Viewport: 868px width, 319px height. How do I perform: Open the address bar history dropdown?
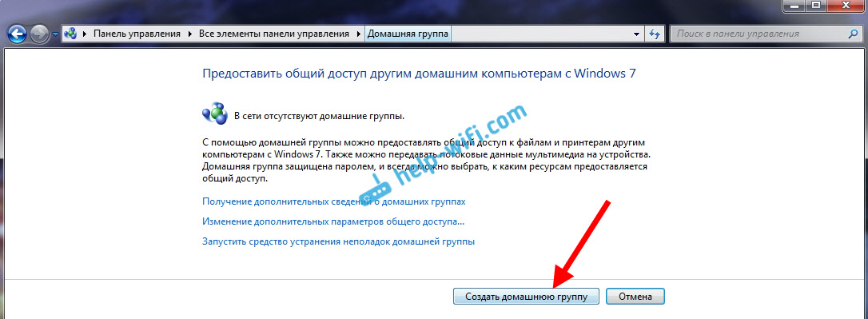pos(636,34)
